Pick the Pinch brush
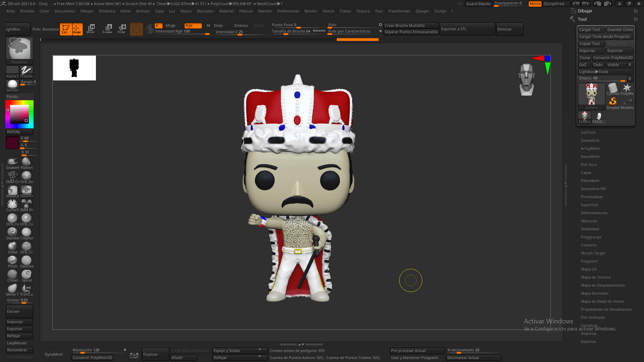644x362 pixels. click(x=12, y=260)
